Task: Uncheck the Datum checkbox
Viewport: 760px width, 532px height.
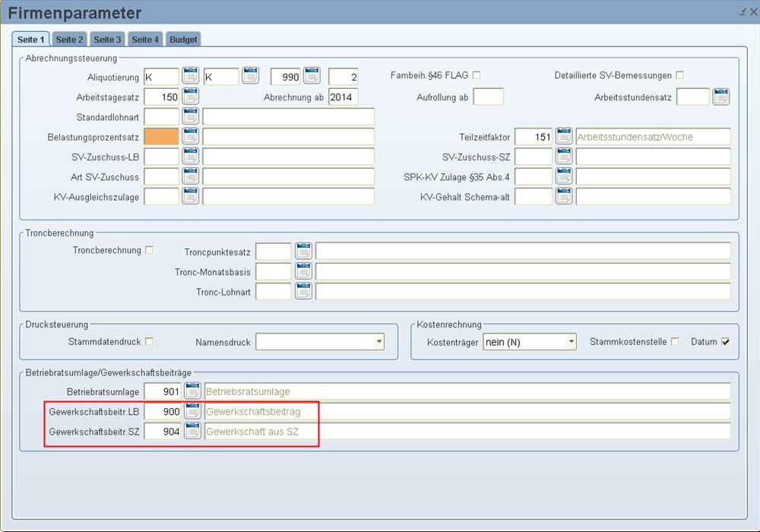Action: (x=725, y=341)
